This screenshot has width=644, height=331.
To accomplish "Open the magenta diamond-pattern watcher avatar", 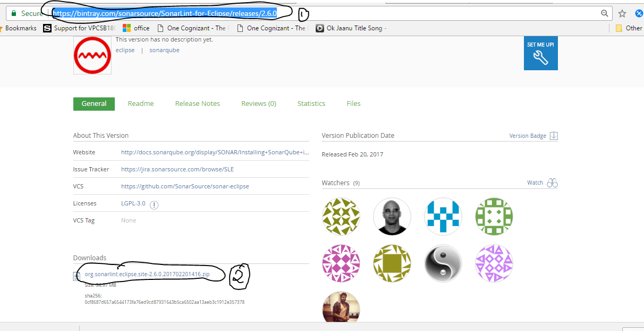I will point(341,263).
